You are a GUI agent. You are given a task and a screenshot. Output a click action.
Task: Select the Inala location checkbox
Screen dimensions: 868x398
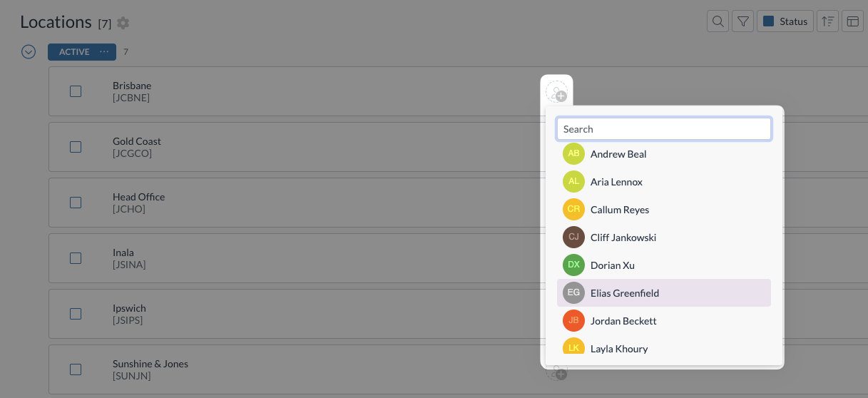tap(76, 258)
